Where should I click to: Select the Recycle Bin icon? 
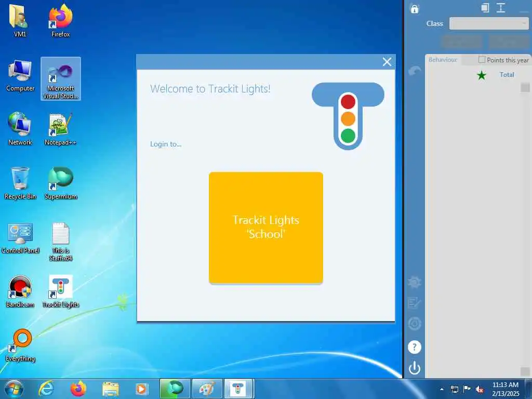coord(20,183)
